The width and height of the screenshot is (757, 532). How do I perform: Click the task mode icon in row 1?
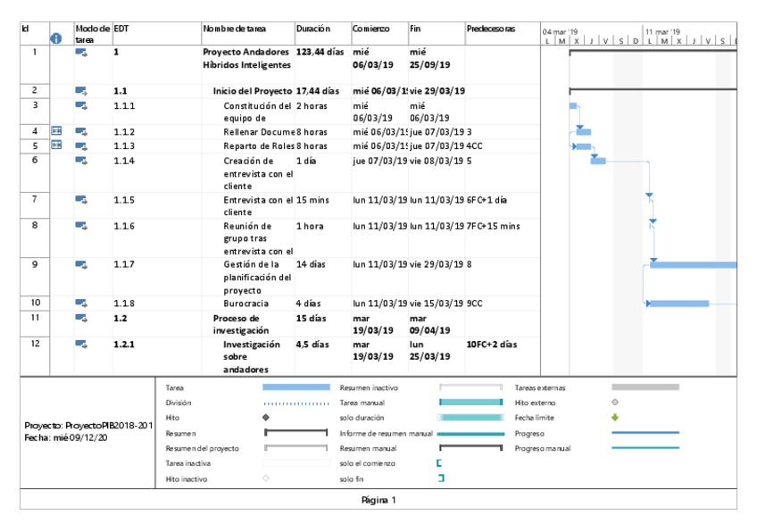(81, 53)
